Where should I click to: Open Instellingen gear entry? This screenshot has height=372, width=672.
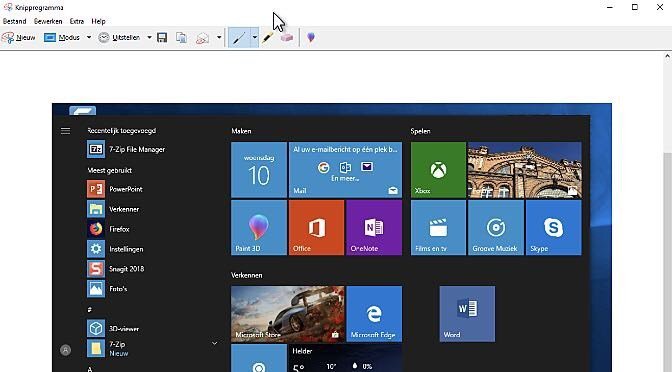pyautogui.click(x=115, y=249)
